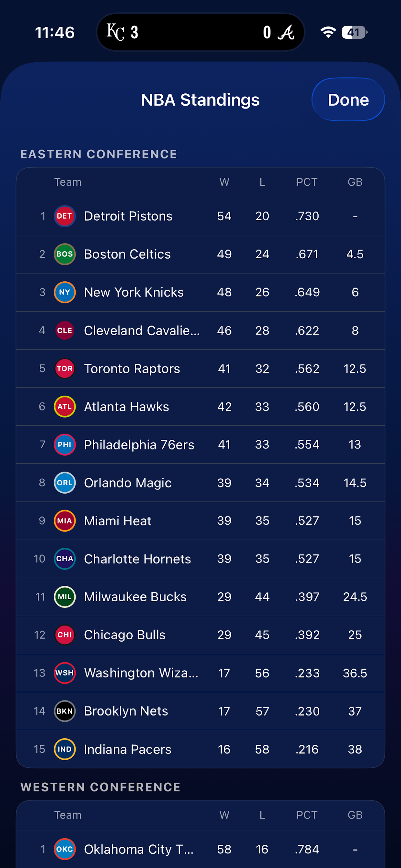Tap the Atlanta Hawks ATL badge

64,406
